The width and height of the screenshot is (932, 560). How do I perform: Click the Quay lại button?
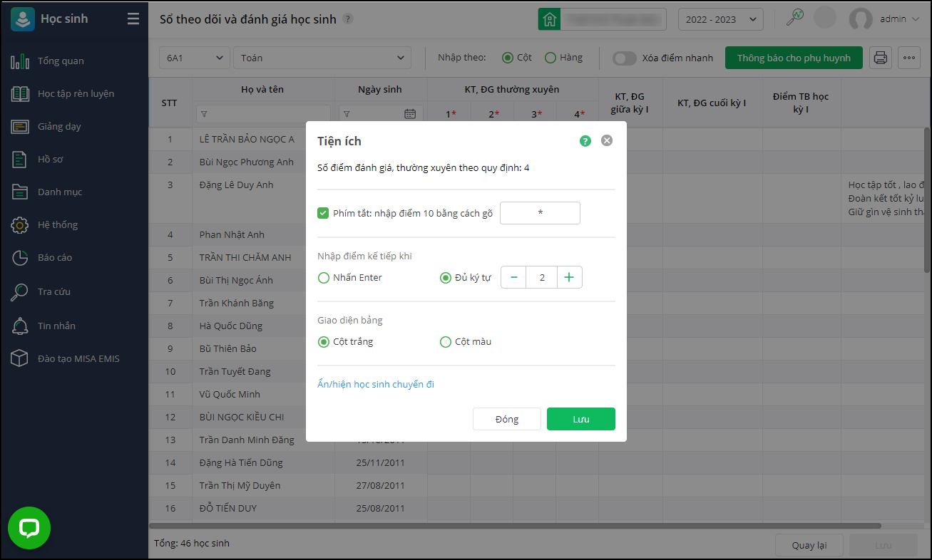pos(809,546)
